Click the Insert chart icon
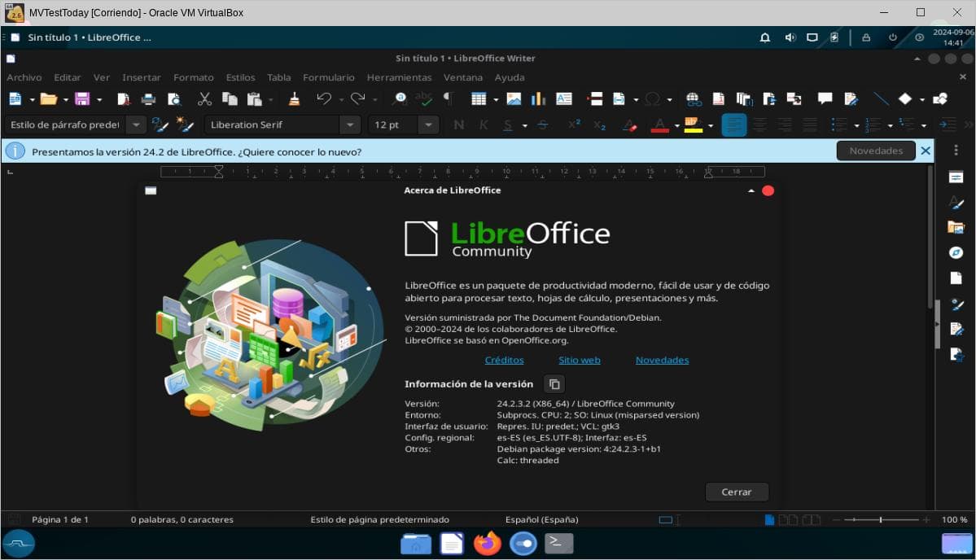Image resolution: width=976 pixels, height=560 pixels. [x=538, y=99]
